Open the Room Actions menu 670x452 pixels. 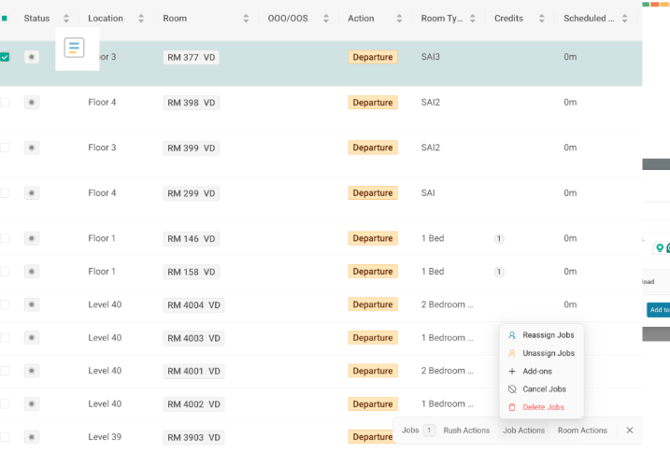(582, 430)
